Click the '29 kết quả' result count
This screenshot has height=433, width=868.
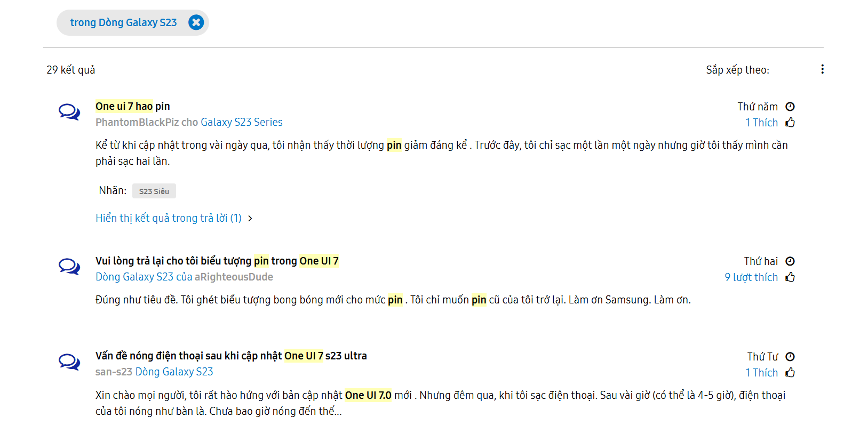(x=70, y=70)
